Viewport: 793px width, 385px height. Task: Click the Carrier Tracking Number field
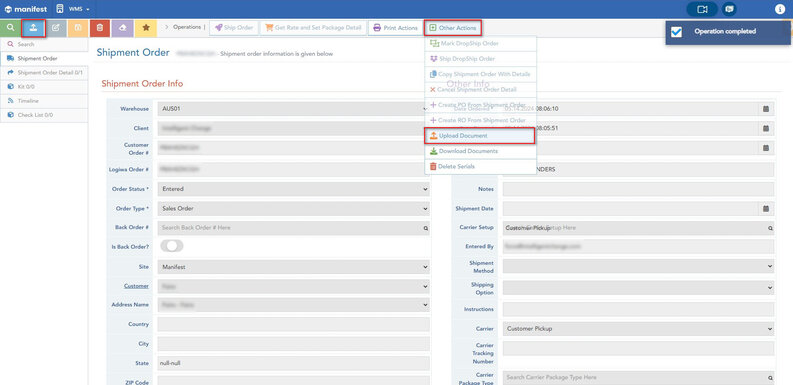(638, 349)
